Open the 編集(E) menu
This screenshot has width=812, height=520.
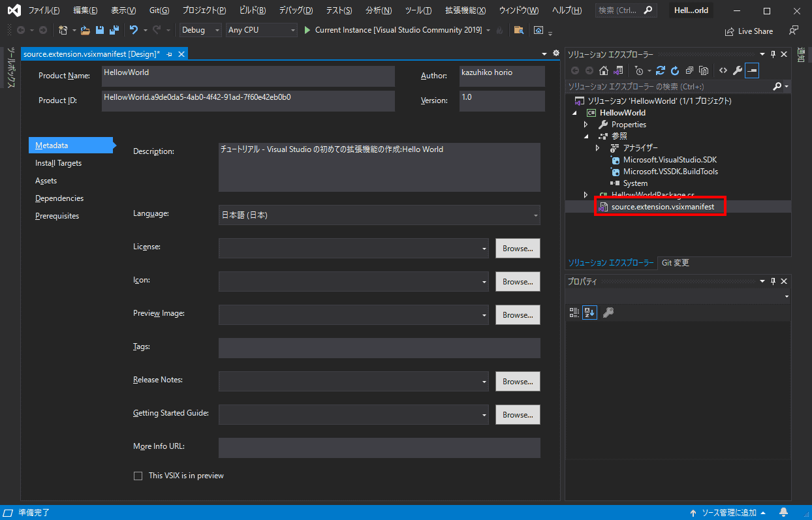(86, 10)
